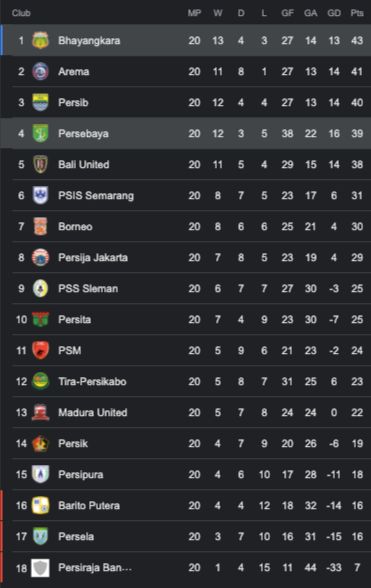Click the Pts column header
This screenshot has width=371, height=588.
pos(357,13)
